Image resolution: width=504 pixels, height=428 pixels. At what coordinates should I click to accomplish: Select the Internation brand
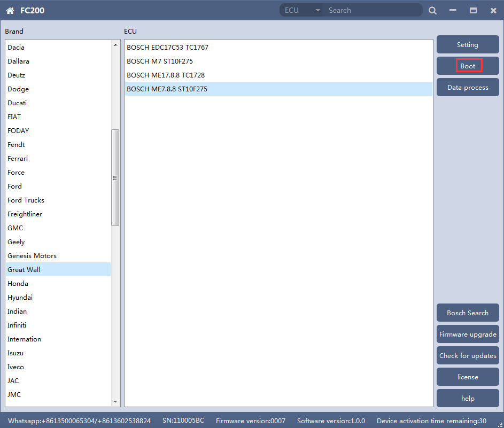point(58,339)
